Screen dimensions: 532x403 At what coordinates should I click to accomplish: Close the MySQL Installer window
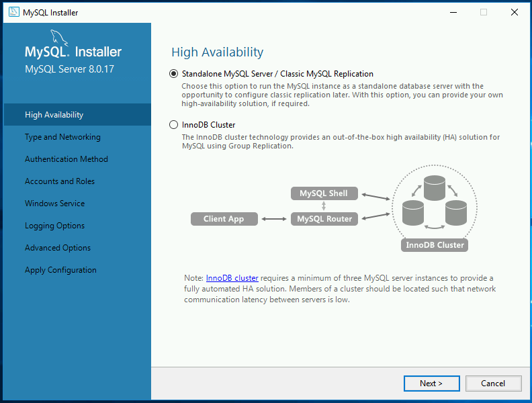coord(515,12)
